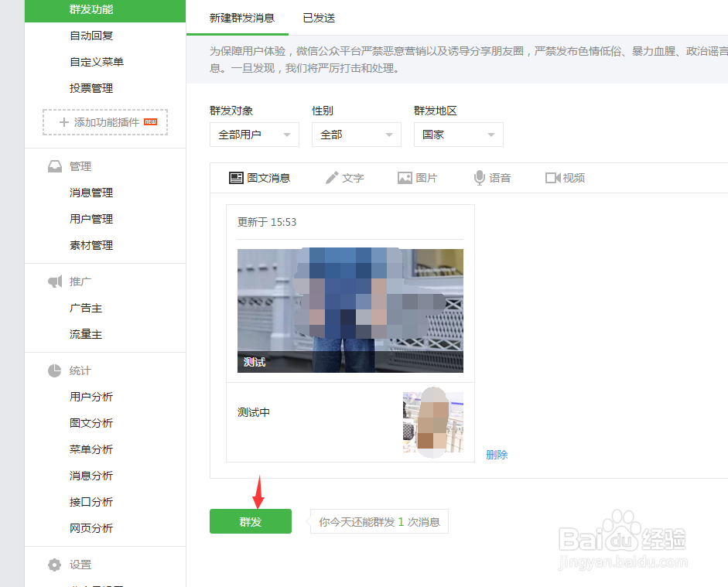Click the 推广 megaphone icon
This screenshot has width=728, height=587.
tap(54, 281)
